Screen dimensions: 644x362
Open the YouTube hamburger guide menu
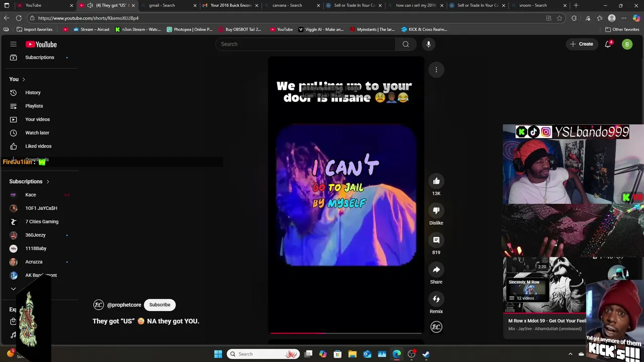point(14,44)
